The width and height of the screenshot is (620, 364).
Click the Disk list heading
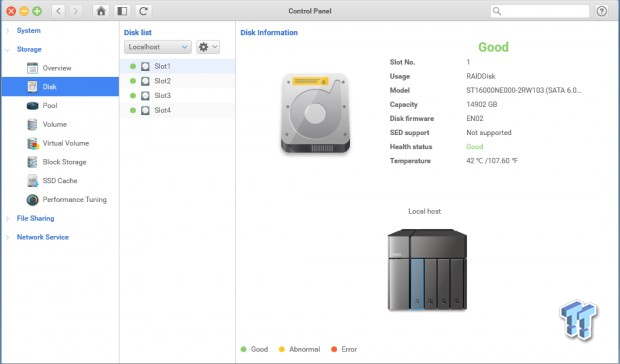(x=138, y=32)
